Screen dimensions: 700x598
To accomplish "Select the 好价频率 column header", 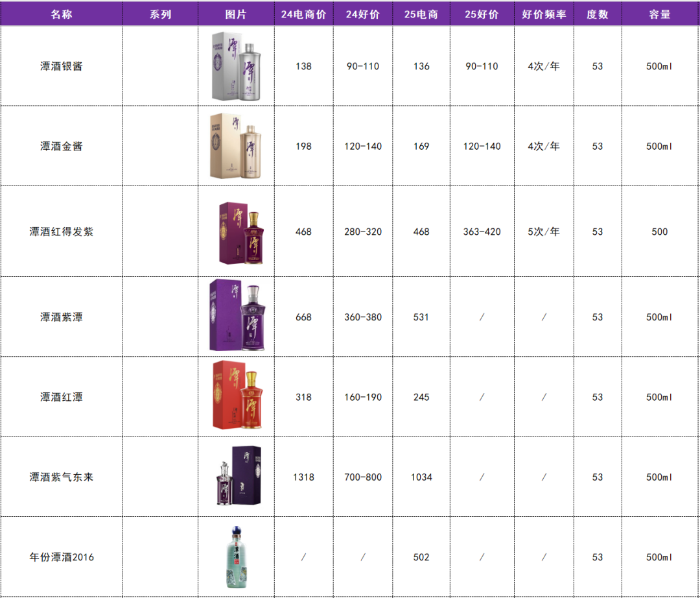I will (x=544, y=14).
